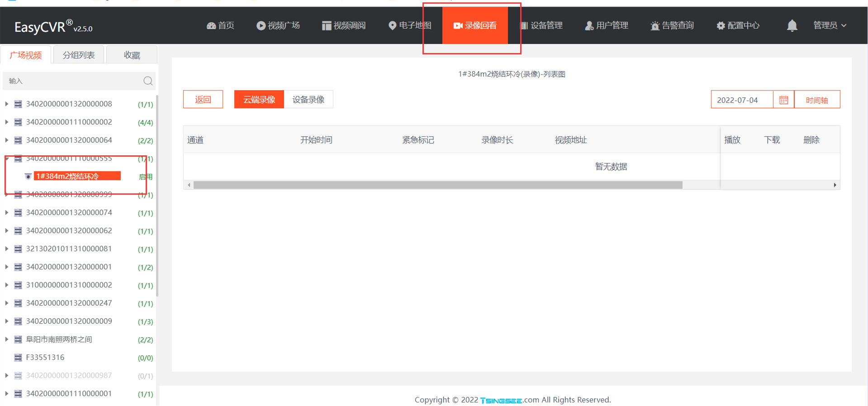
Task: Click the EasyCVR logo
Action: [x=53, y=27]
